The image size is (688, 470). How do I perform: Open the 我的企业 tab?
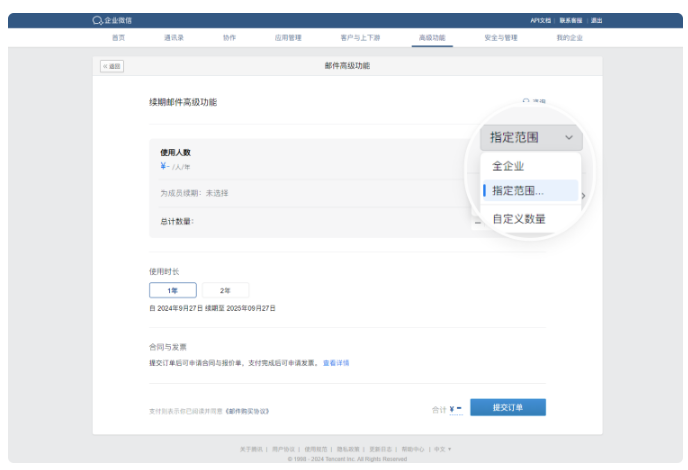point(569,37)
